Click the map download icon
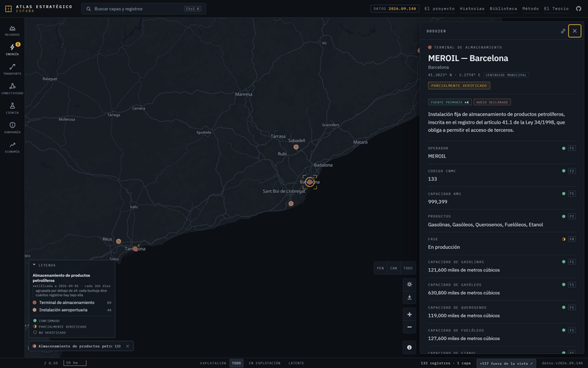The width and height of the screenshot is (588, 368). pos(409,297)
